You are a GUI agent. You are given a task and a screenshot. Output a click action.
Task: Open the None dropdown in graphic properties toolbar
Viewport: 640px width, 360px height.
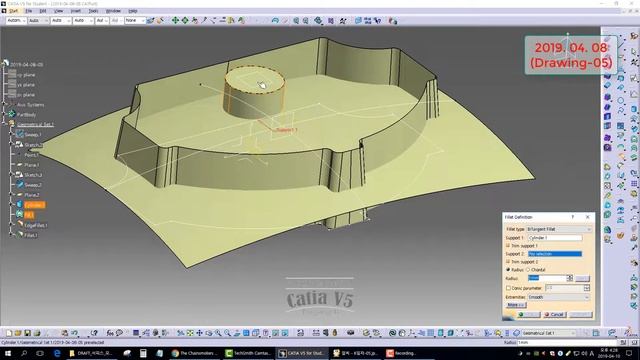coord(135,20)
